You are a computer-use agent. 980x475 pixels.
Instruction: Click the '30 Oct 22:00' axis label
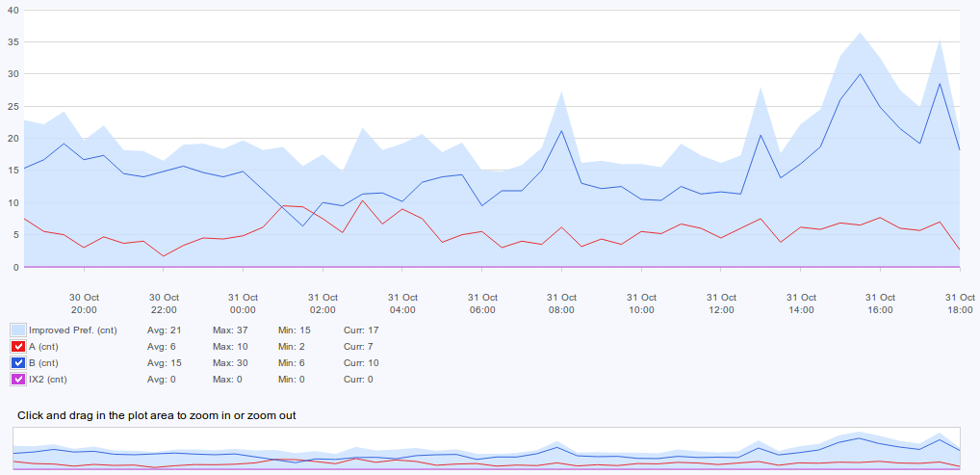point(164,303)
